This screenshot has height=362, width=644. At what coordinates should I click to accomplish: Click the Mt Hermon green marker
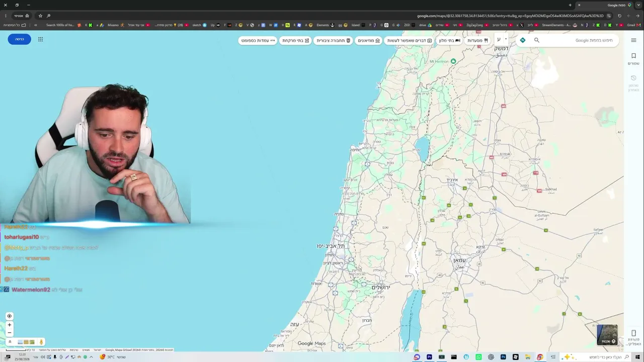click(453, 61)
